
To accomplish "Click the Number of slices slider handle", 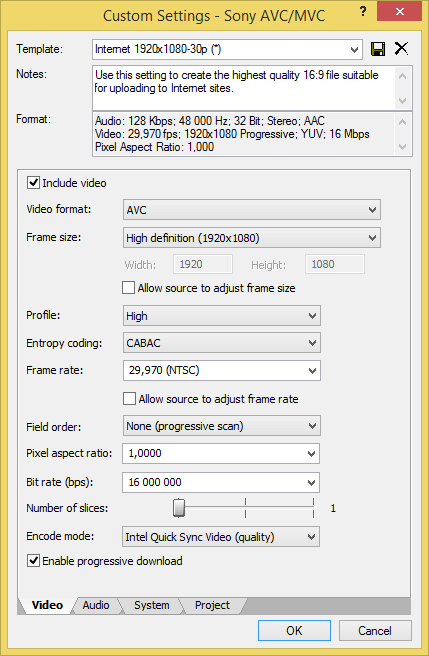I will tap(179, 508).
